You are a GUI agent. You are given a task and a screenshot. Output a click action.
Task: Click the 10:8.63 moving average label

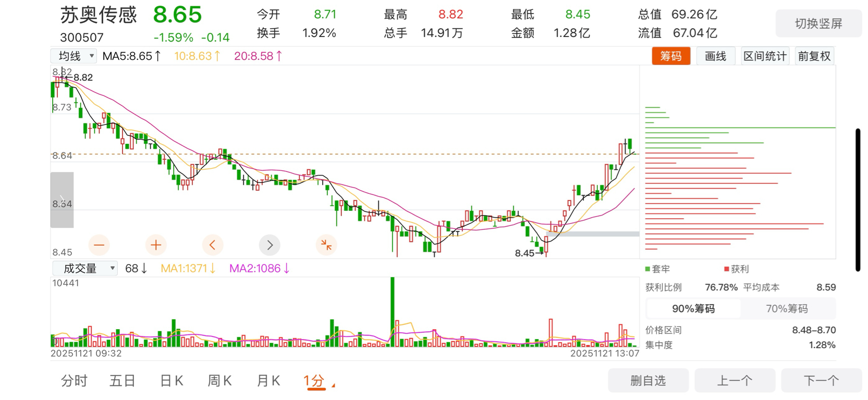(197, 56)
